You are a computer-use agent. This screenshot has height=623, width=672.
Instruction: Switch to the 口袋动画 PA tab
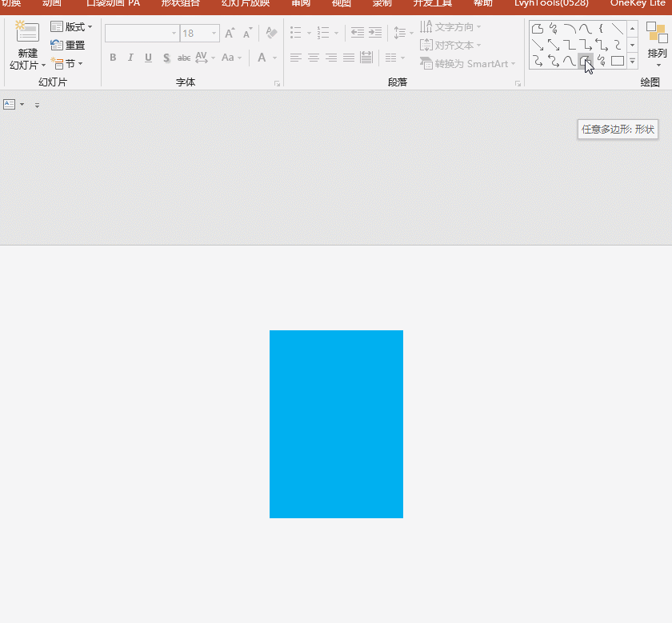[x=113, y=3]
